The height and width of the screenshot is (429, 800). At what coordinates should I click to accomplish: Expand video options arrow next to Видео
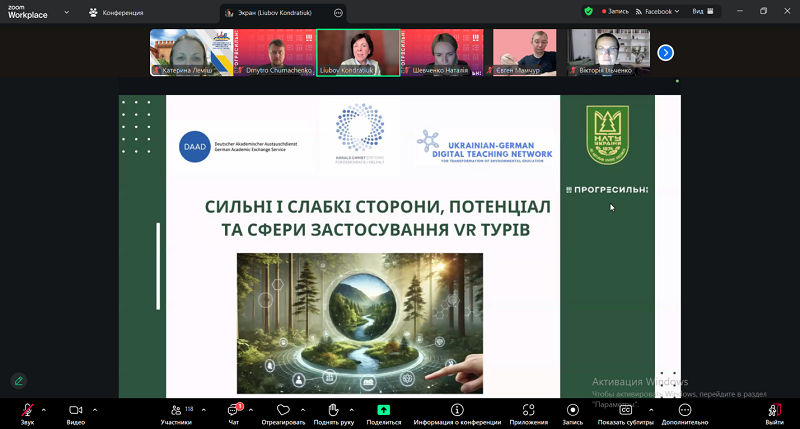click(x=96, y=409)
